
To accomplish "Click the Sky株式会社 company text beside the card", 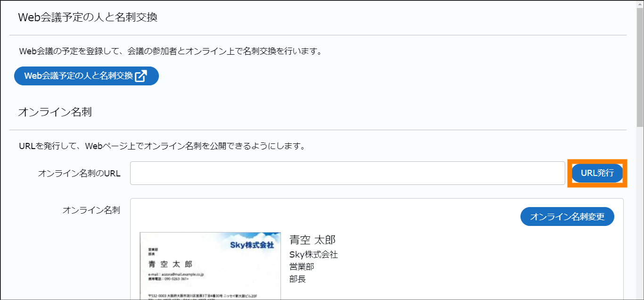I will click(x=314, y=255).
